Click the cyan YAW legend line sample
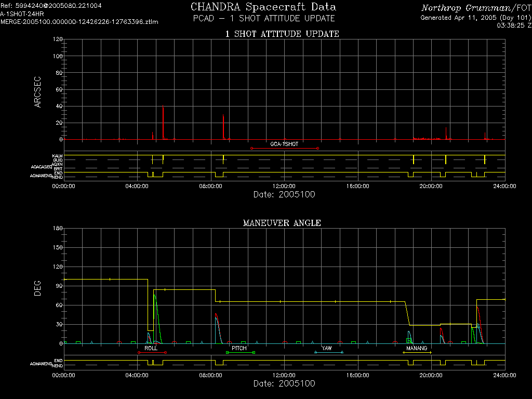This screenshot has height=399, width=532. (329, 353)
